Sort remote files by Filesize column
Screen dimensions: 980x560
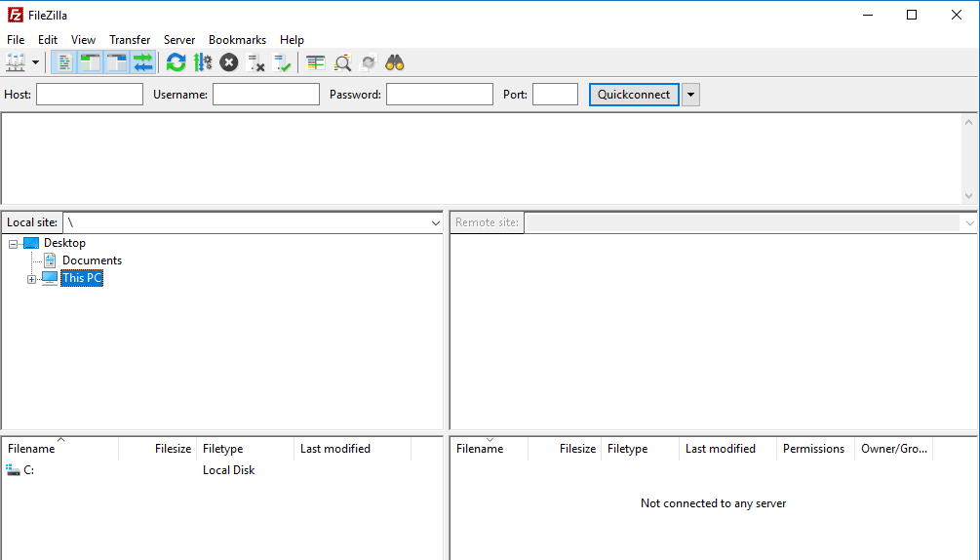click(565, 449)
